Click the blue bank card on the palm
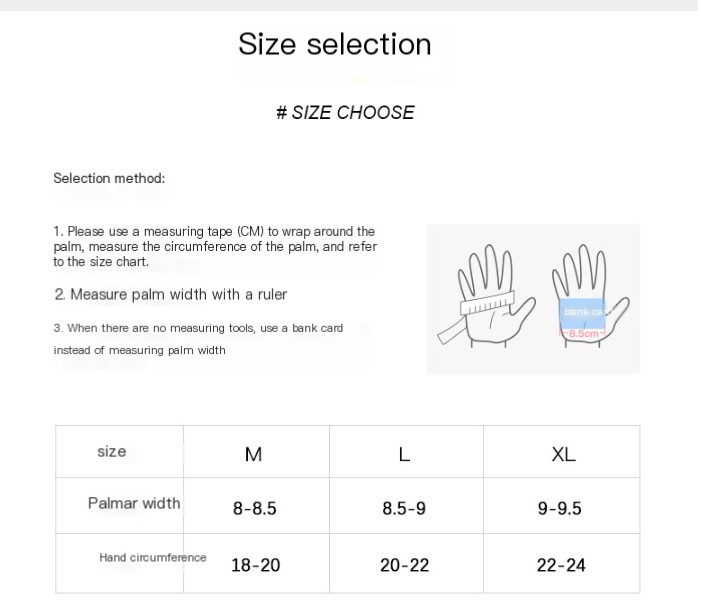 click(x=582, y=312)
